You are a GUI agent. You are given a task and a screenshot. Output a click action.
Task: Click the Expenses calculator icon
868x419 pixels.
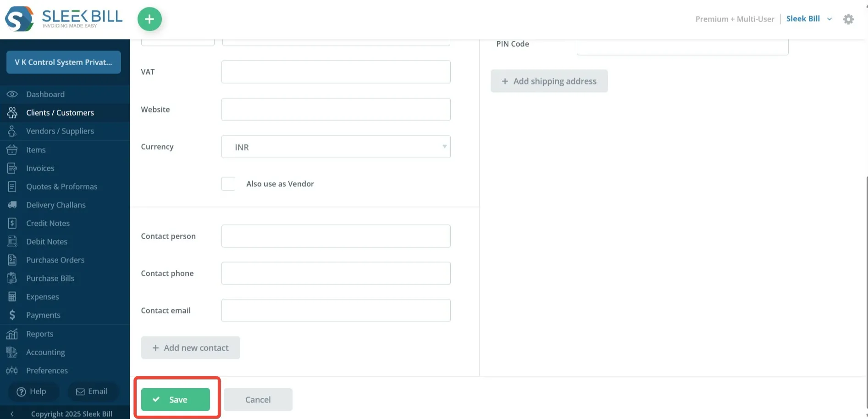[x=12, y=296]
